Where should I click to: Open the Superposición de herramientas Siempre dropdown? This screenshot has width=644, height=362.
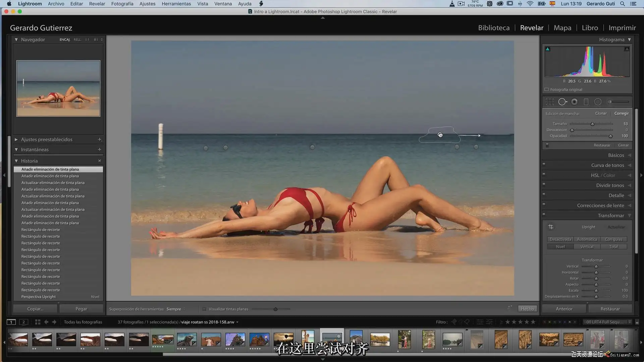pyautogui.click(x=176, y=309)
